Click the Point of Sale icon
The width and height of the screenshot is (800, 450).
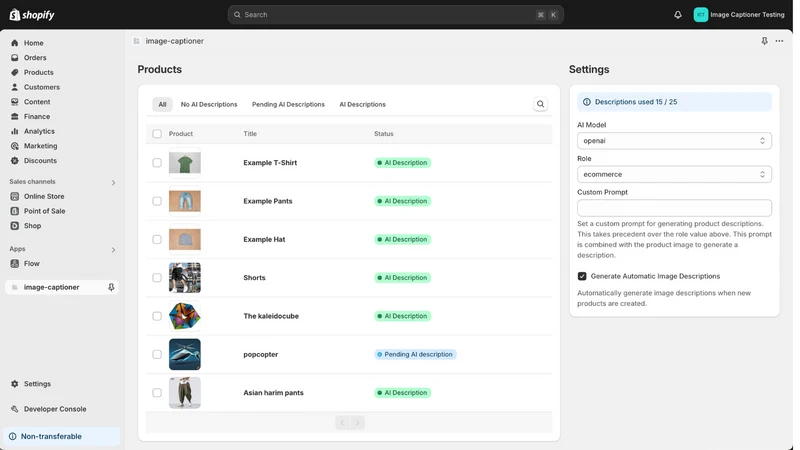(x=15, y=211)
